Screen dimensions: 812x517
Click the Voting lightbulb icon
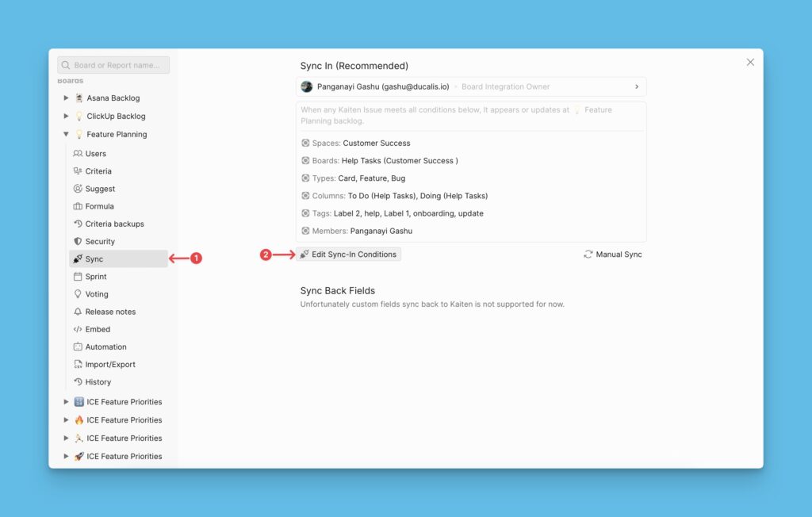(x=78, y=294)
